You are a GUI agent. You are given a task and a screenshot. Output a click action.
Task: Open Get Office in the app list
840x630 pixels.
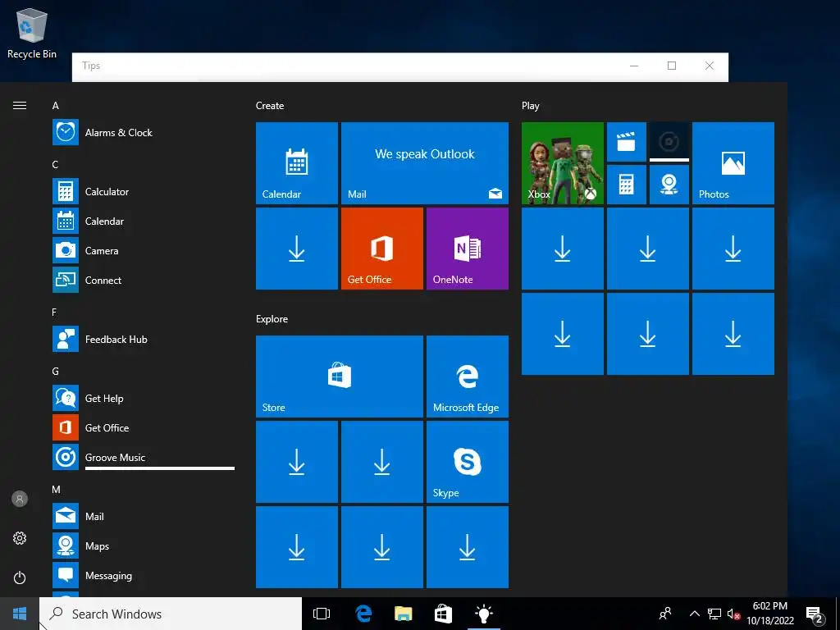point(143,428)
